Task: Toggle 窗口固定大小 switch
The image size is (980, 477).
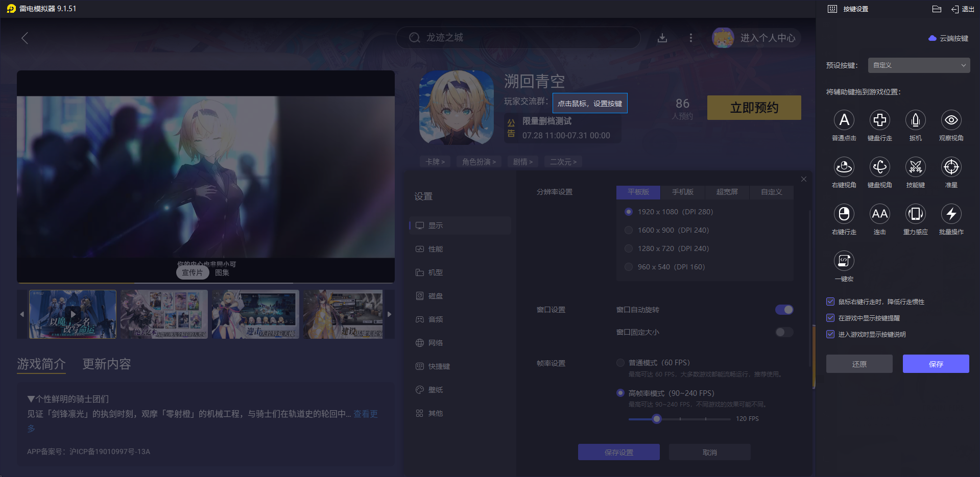Action: (784, 332)
